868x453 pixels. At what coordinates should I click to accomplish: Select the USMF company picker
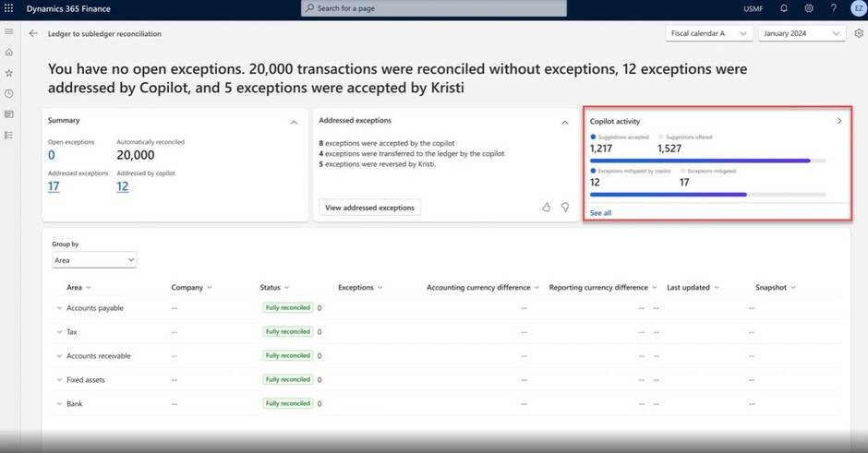(753, 9)
